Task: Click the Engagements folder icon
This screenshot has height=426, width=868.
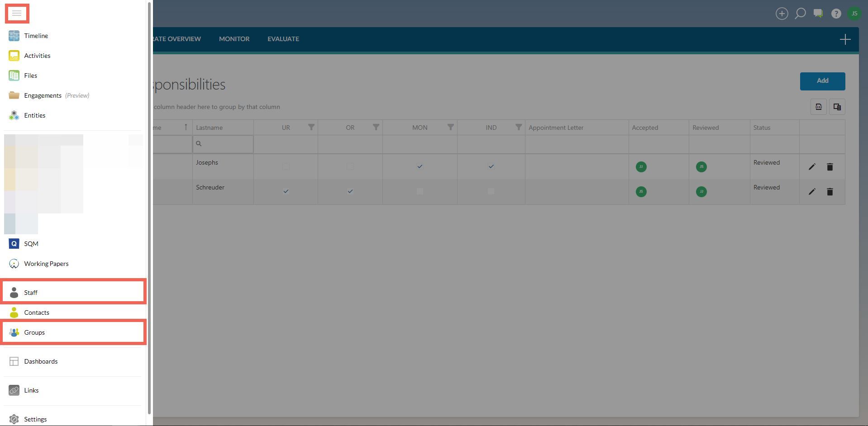Action: (x=14, y=95)
